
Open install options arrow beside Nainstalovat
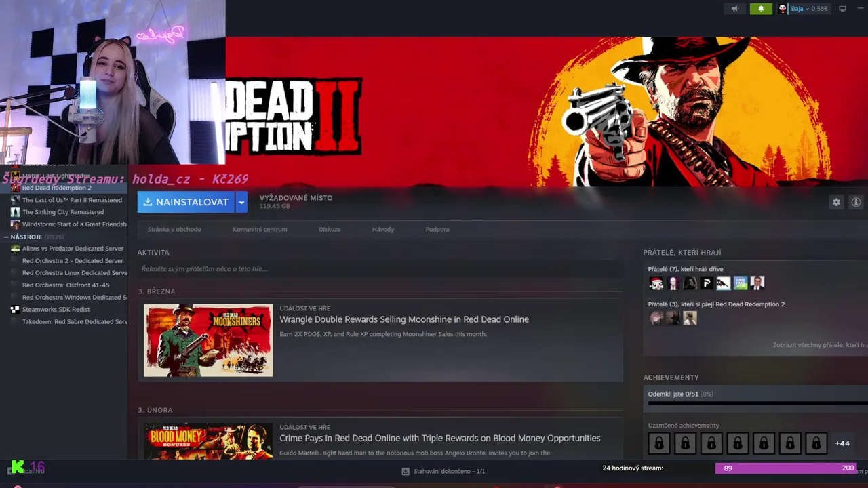[241, 202]
